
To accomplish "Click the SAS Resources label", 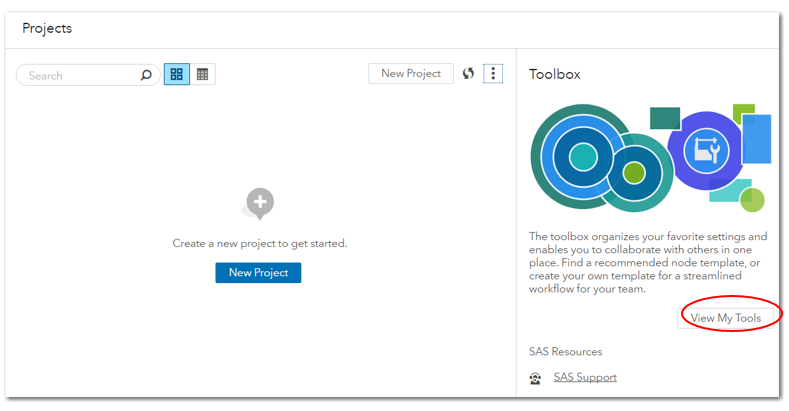I will click(565, 351).
